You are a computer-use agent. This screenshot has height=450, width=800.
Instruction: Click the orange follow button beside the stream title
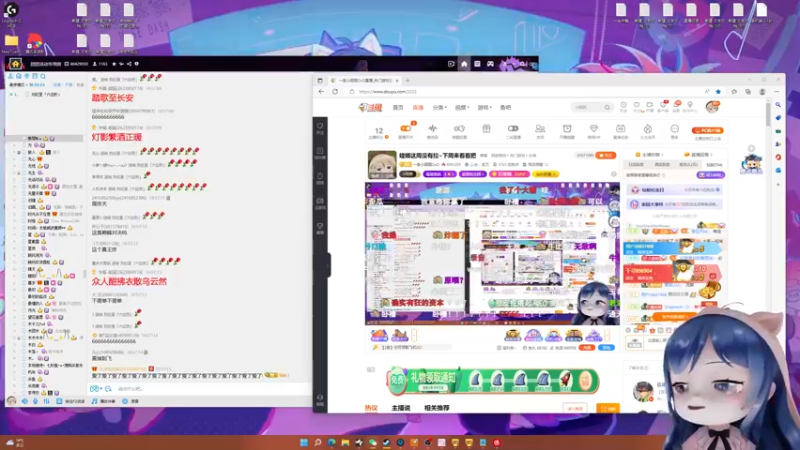coord(606,155)
